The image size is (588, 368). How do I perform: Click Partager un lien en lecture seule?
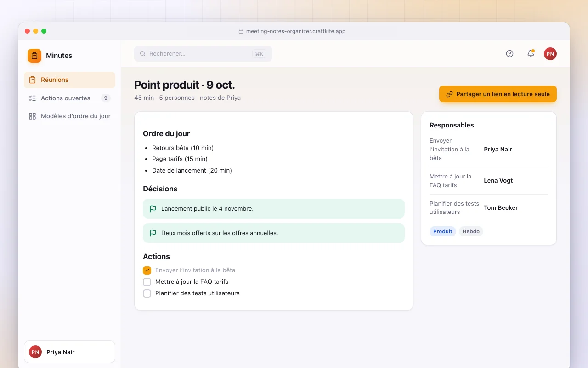point(498,94)
